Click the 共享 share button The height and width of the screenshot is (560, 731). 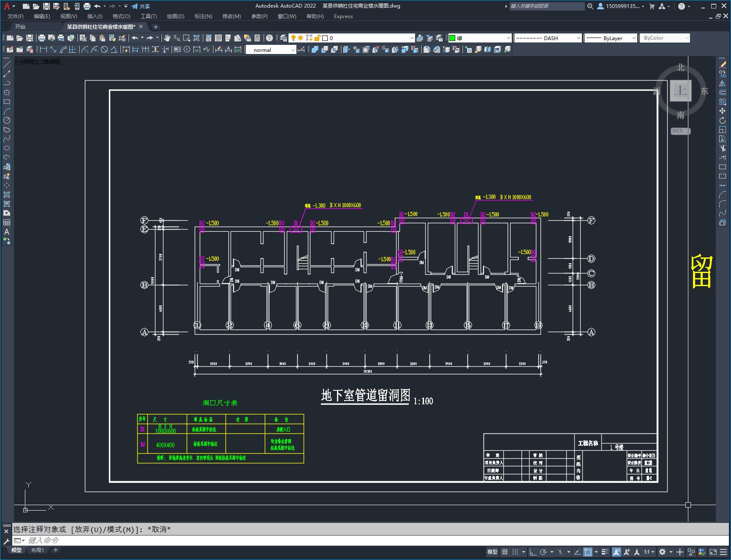(141, 6)
